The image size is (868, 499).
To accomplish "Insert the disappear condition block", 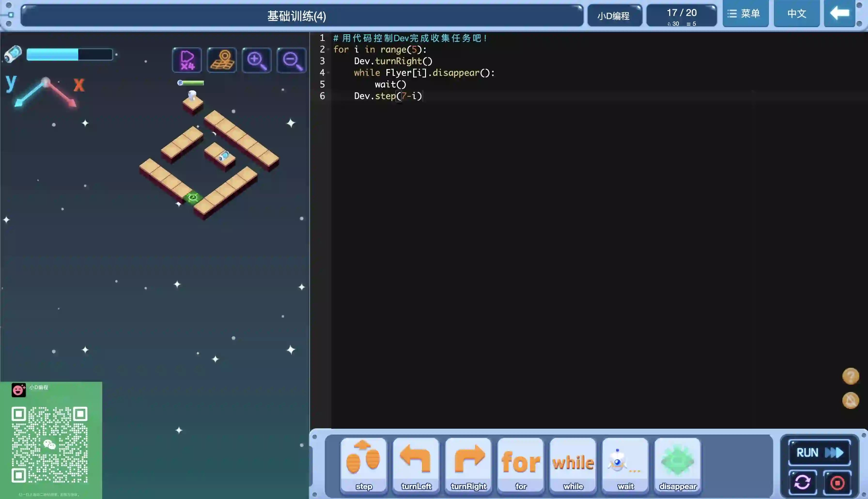I will (x=678, y=464).
